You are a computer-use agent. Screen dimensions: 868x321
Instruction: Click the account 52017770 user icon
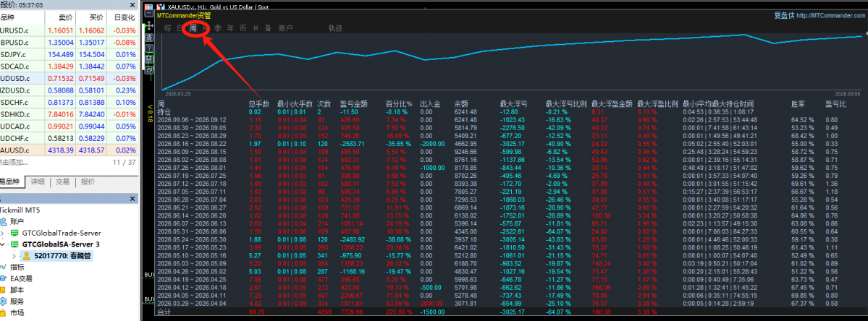point(26,256)
